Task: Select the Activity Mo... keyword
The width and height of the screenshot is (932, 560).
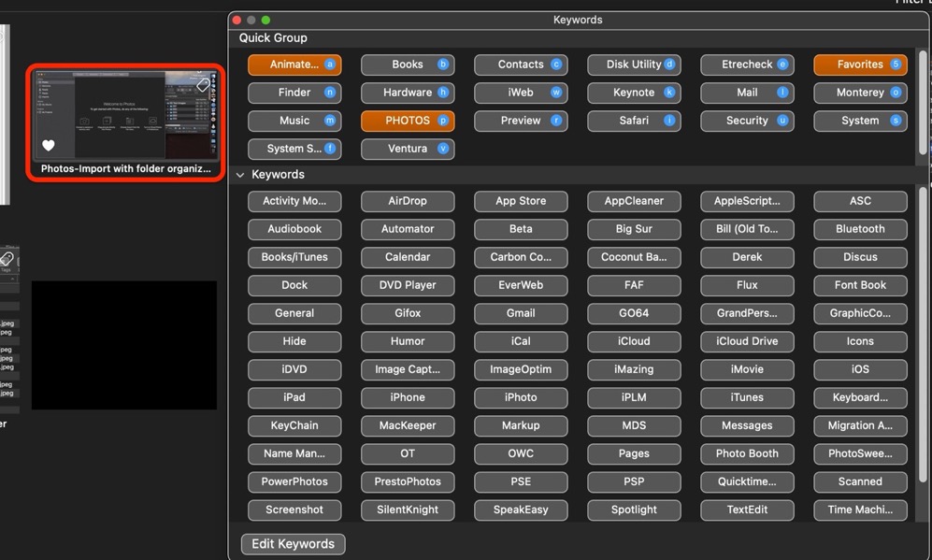Action: coord(294,201)
